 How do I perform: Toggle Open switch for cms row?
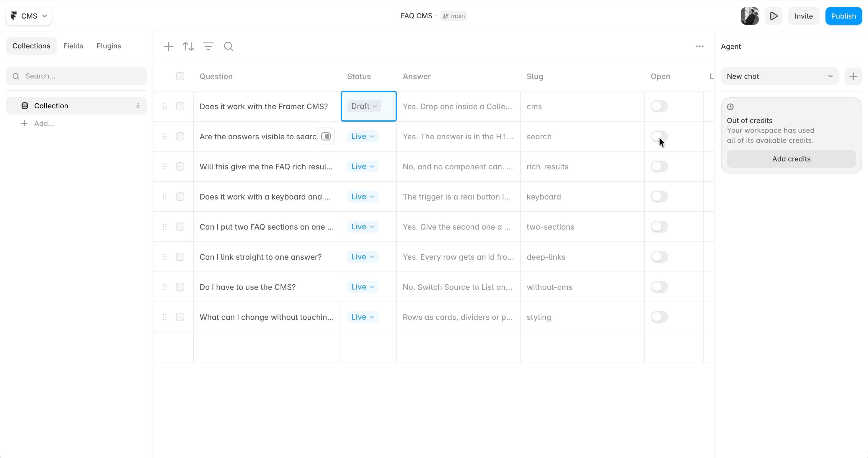(659, 107)
